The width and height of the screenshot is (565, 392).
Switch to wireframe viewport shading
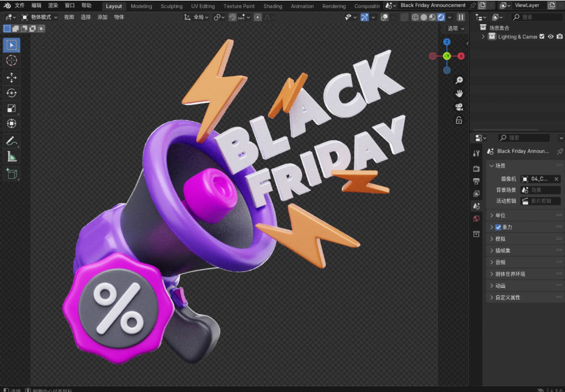415,17
